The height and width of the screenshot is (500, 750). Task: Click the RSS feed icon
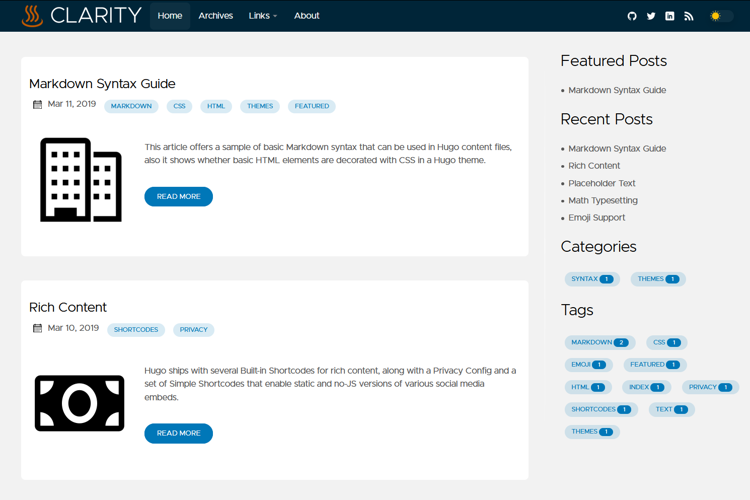(689, 16)
